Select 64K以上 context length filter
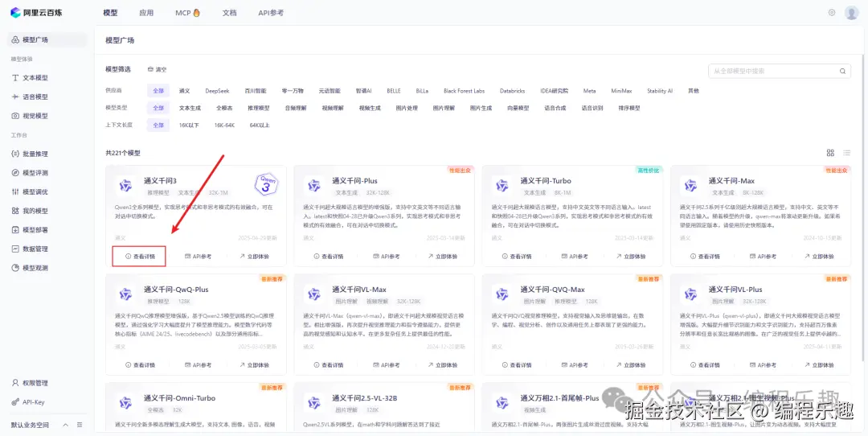Viewport: 868px width, 436px height. coord(260,125)
